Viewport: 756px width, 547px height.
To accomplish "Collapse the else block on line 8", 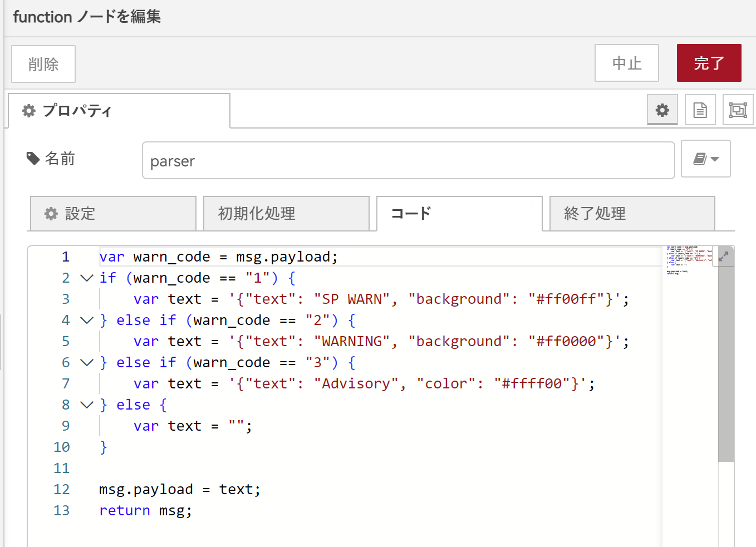I will coord(87,405).
